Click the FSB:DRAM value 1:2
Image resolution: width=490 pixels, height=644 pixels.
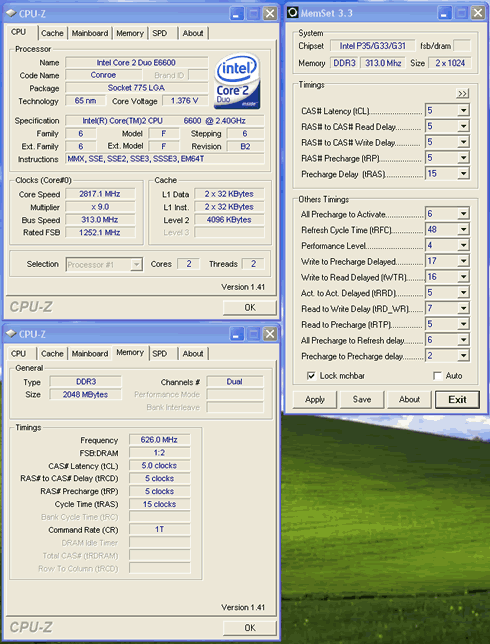(x=159, y=453)
